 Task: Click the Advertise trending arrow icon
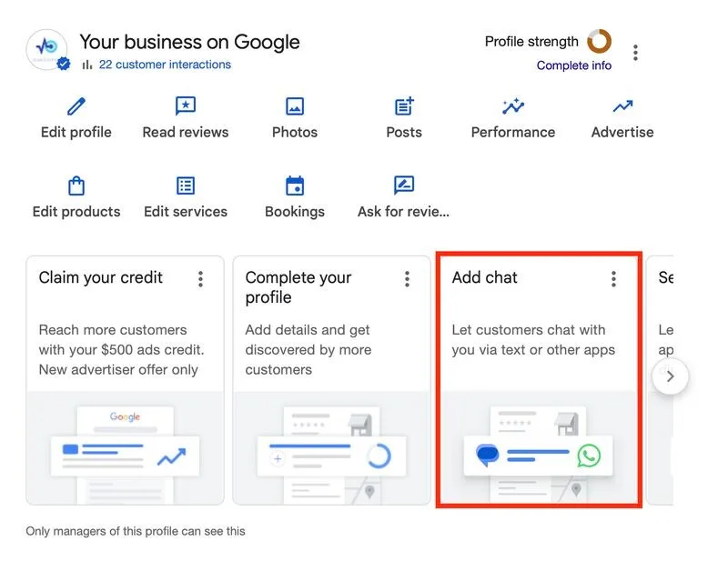(x=622, y=106)
